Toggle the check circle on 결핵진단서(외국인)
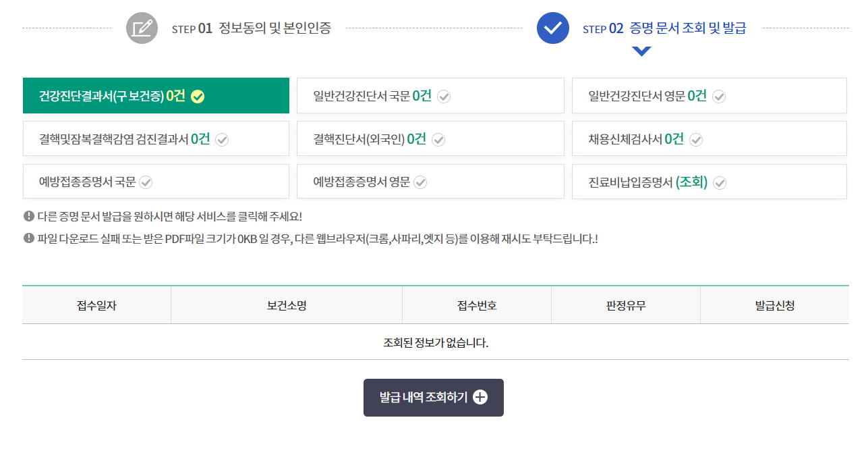 click(438, 139)
